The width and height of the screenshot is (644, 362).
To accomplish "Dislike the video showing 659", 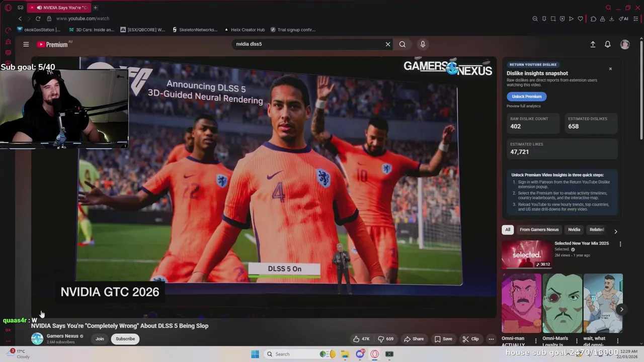I will tap(386, 339).
